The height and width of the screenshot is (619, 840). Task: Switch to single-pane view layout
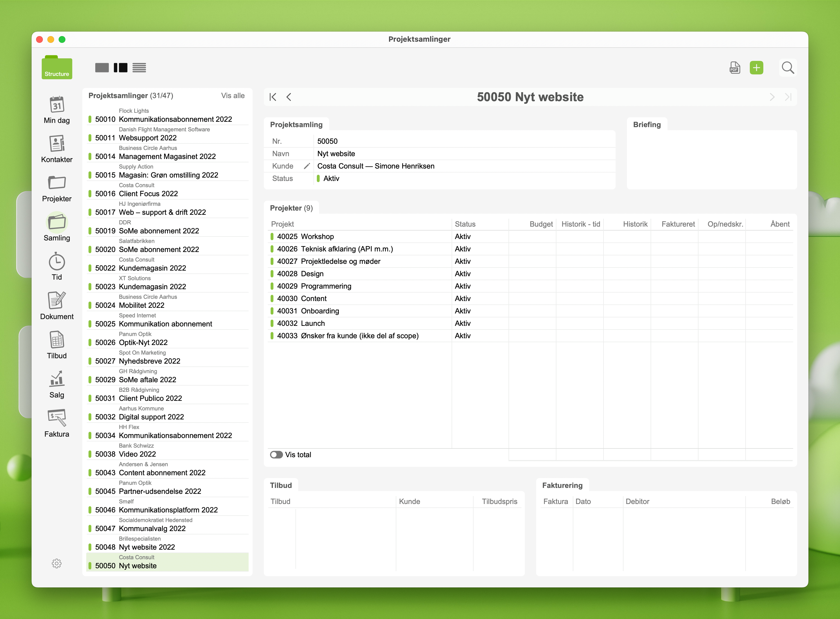tap(102, 68)
